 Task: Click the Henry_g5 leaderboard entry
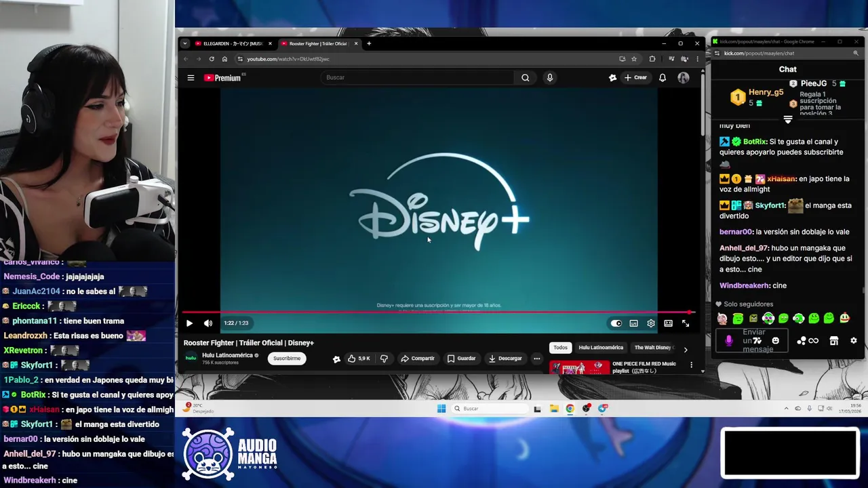757,97
